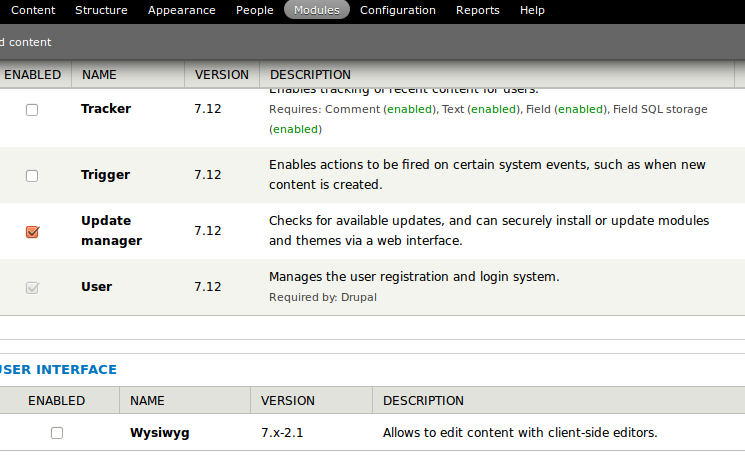Enable the Tracker module checkbox
Viewport: 745px width, 455px height.
(32, 110)
